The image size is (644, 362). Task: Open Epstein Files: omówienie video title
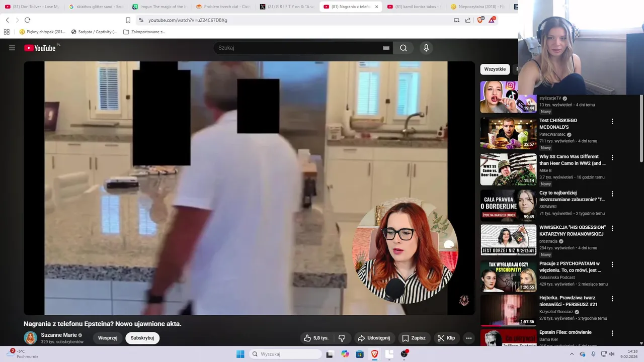[x=566, y=332]
